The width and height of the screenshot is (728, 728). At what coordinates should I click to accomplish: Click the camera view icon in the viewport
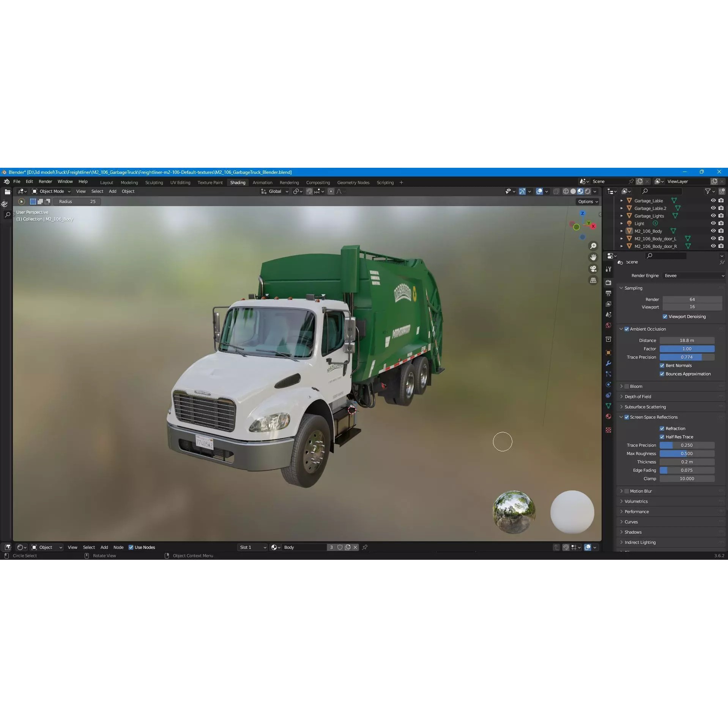click(593, 269)
